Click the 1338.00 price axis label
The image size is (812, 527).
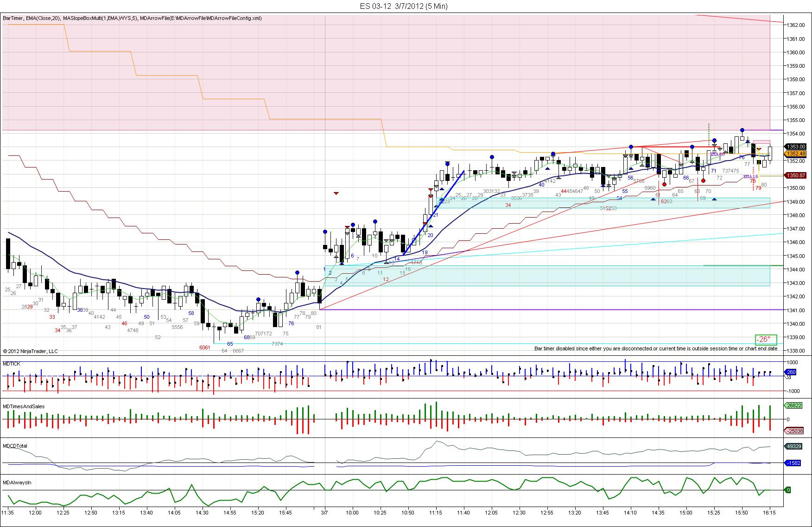click(x=796, y=351)
